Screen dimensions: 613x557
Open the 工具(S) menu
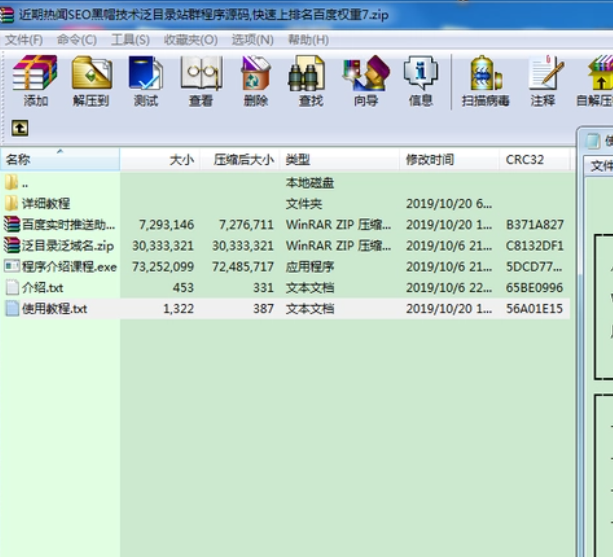[x=130, y=40]
